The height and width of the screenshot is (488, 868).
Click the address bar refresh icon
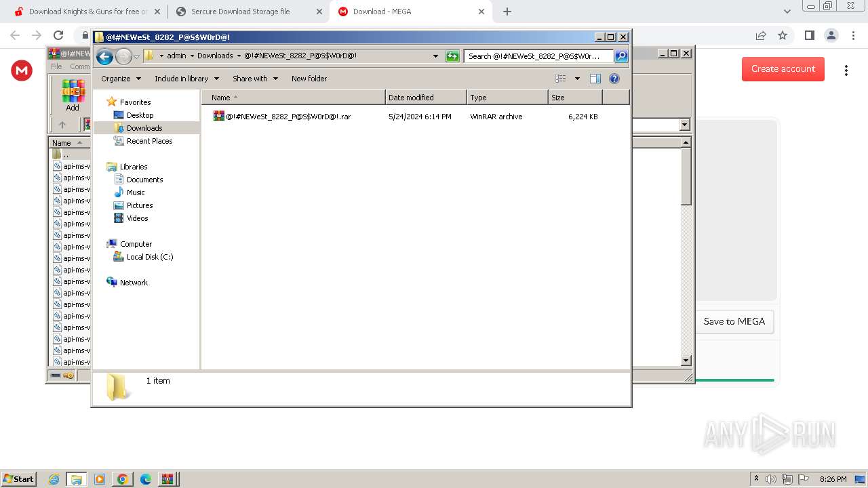click(452, 56)
